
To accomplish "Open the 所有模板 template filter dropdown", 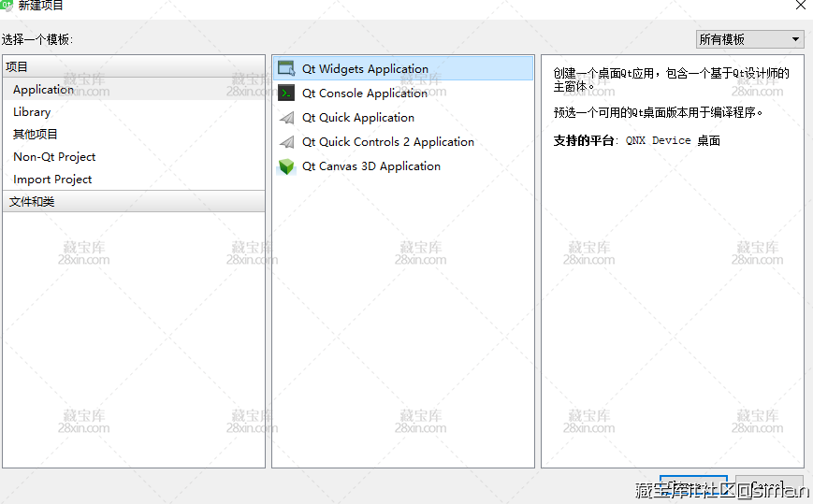I will (750, 39).
